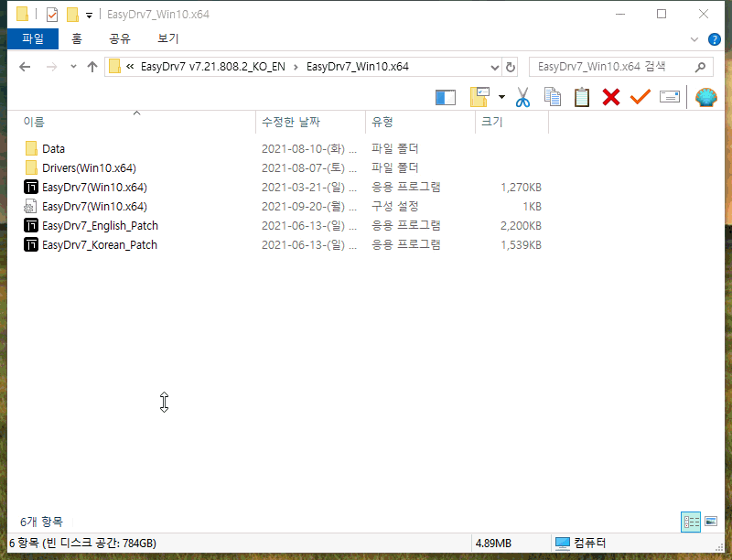Viewport: 732px width, 560px height.
Task: Open the 공유 ribbon tab
Action: click(120, 38)
